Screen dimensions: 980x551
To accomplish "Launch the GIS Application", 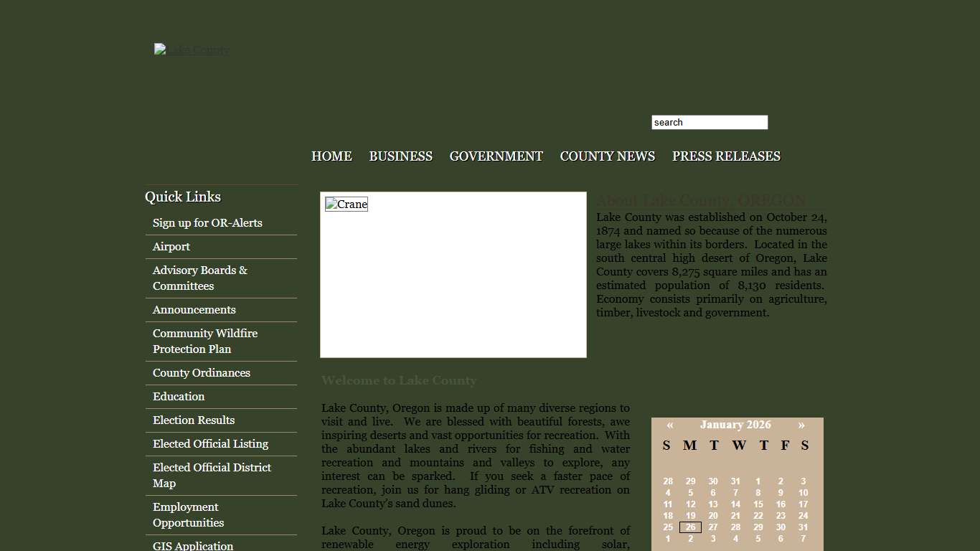I will [x=192, y=545].
